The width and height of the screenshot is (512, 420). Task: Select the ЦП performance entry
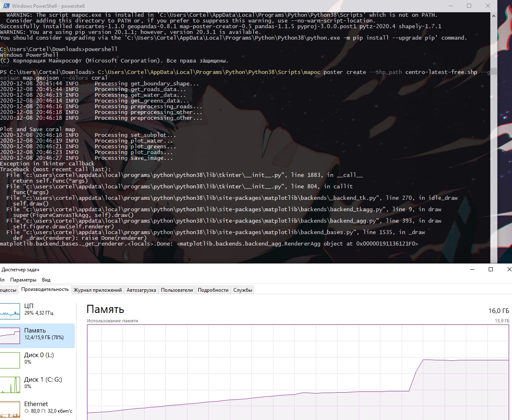(x=37, y=311)
